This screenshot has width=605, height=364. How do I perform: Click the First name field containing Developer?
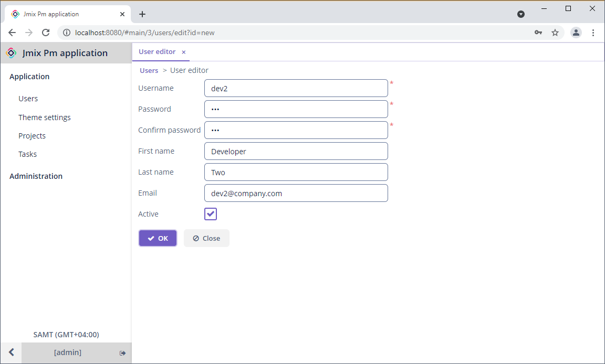tap(296, 151)
